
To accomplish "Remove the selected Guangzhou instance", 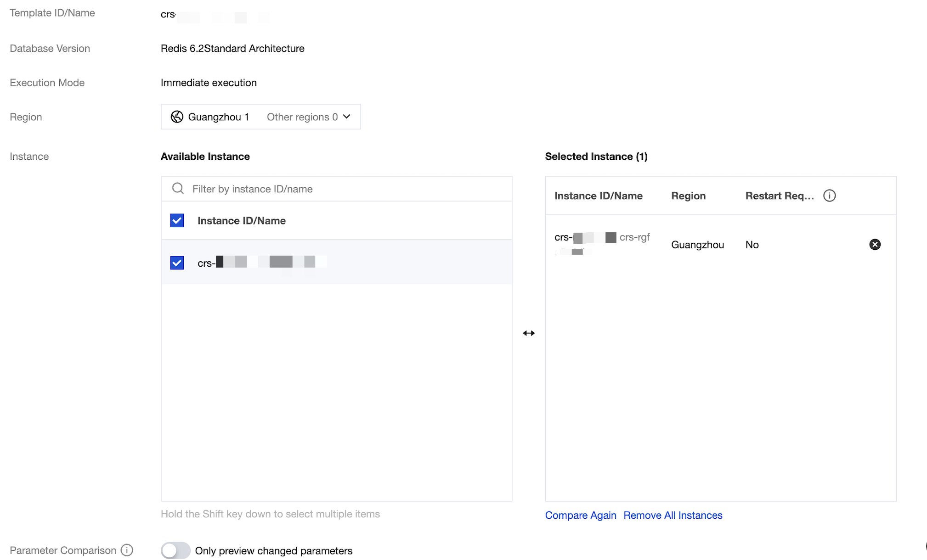I will (875, 245).
